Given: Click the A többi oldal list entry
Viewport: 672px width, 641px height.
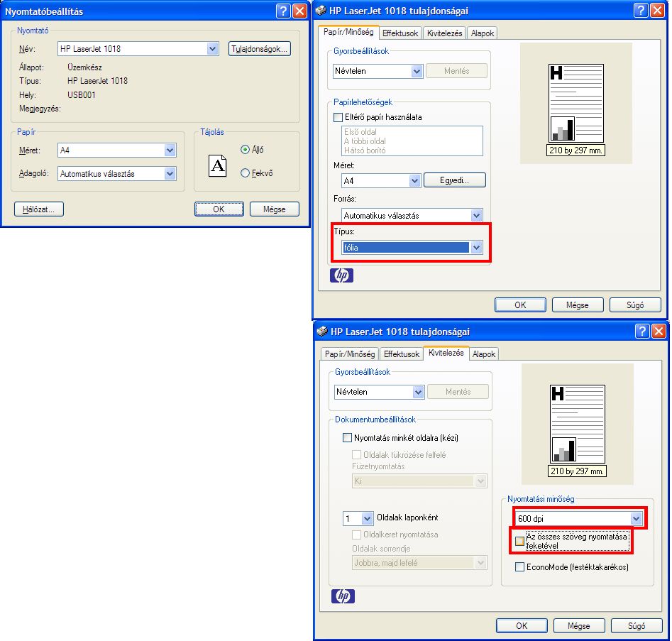Looking at the screenshot, I should pos(365,141).
